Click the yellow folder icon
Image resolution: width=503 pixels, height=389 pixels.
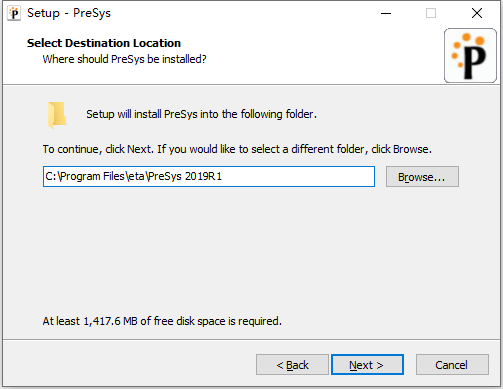pos(57,115)
